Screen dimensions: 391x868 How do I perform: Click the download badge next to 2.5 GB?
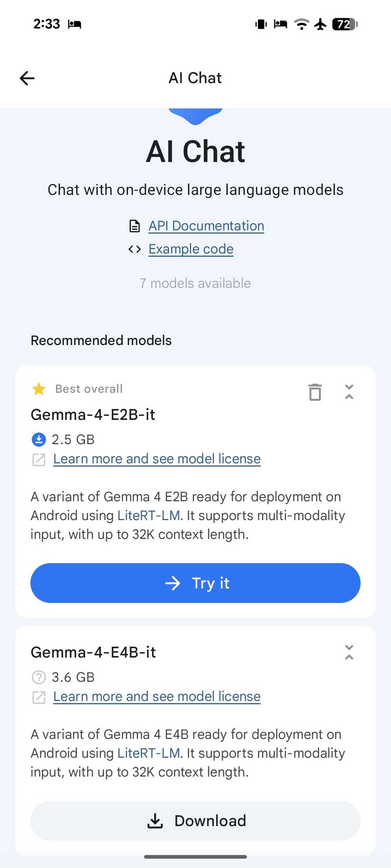[x=39, y=439]
